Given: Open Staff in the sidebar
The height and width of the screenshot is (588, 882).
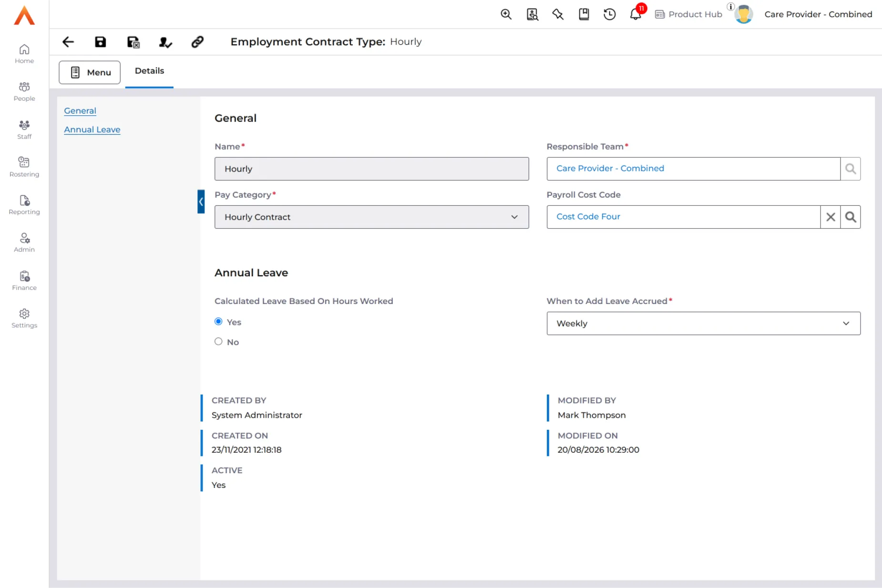Looking at the screenshot, I should 24,130.
